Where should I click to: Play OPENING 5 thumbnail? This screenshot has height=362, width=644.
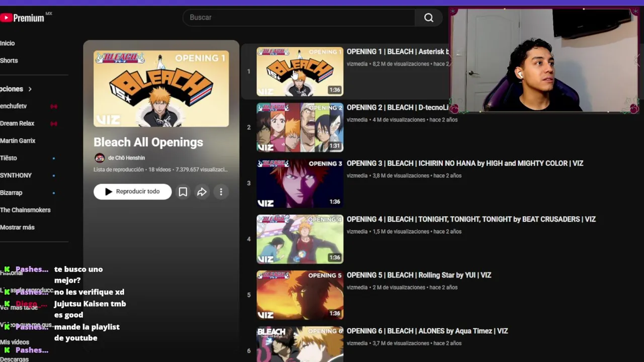click(300, 295)
